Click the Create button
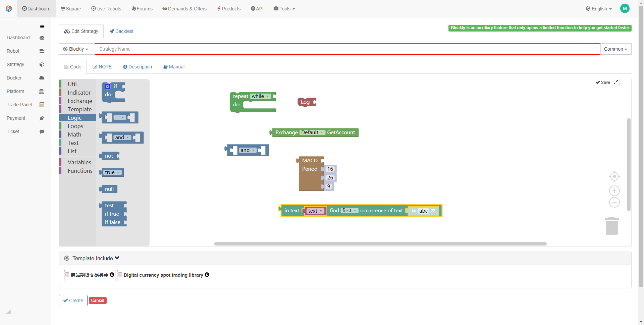Image resolution: width=644 pixels, height=325 pixels. coord(73,301)
